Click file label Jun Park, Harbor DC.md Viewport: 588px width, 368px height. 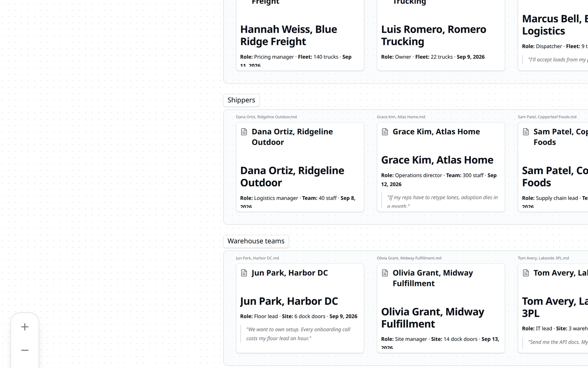point(257,258)
